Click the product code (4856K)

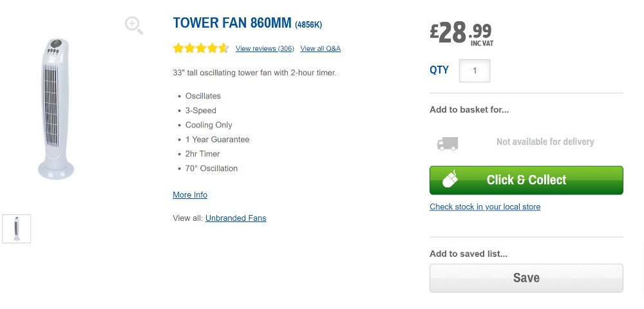(x=308, y=25)
